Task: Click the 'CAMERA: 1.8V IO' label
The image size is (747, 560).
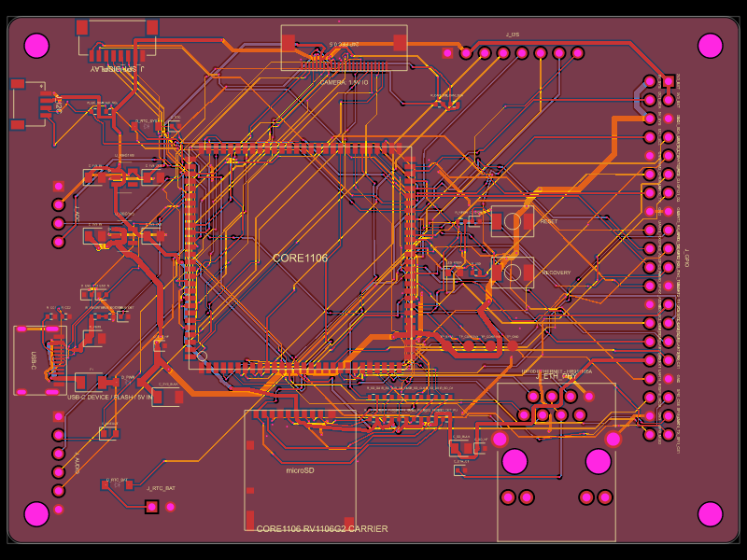Action: (x=344, y=82)
